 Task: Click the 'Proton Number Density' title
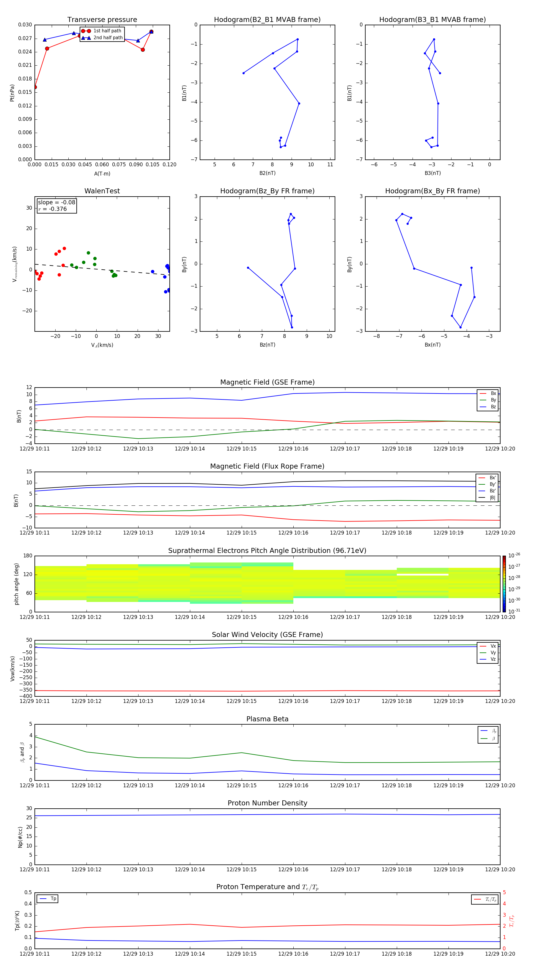(267, 803)
